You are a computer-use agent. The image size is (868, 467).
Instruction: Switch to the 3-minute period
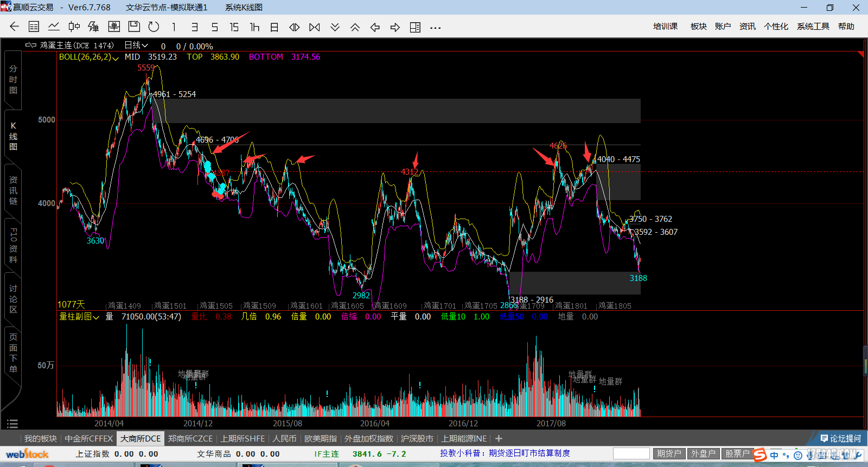[194, 27]
